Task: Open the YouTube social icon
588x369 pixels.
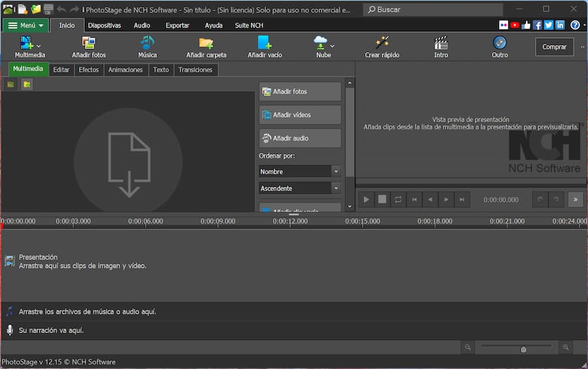Action: pos(515,25)
